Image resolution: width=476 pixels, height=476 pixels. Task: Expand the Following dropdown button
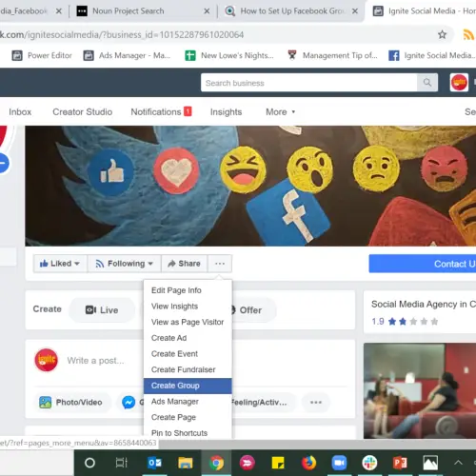pos(125,264)
